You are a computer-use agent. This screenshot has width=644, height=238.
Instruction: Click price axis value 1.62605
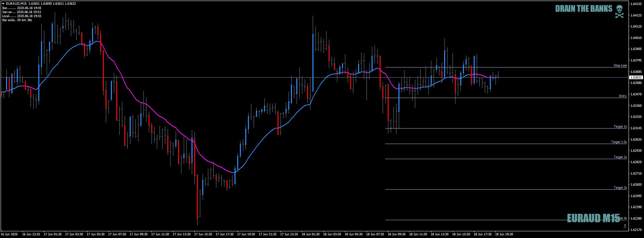point(637,185)
